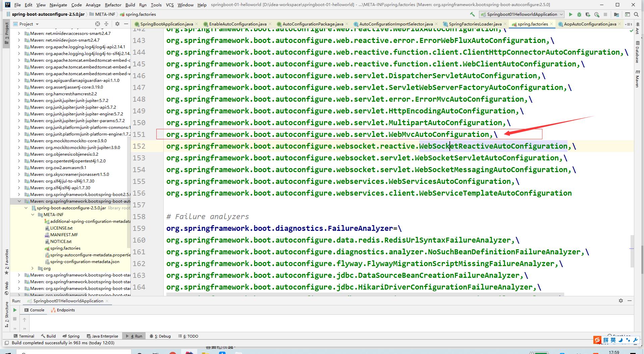The height and width of the screenshot is (354, 644).
Task: Select spring.factories in project tree
Action: point(63,248)
